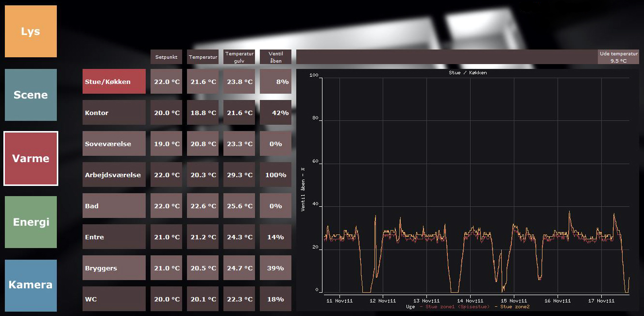The width and height of the screenshot is (644, 316).
Task: Select the WC room
Action: [114, 299]
